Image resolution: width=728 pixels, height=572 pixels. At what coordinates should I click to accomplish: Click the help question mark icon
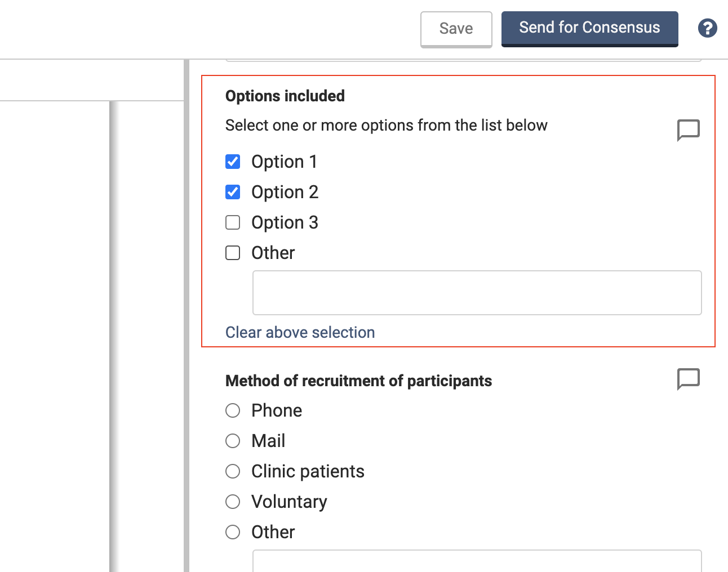point(707,28)
